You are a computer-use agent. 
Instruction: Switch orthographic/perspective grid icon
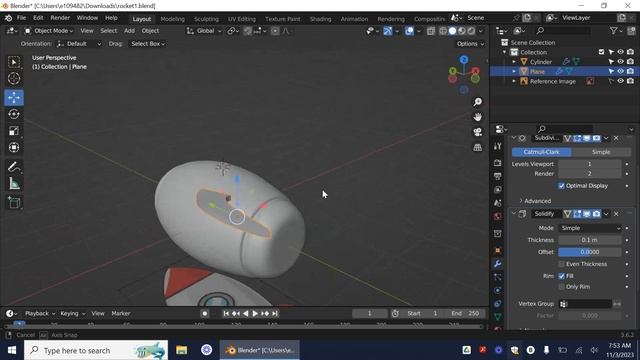click(x=478, y=147)
